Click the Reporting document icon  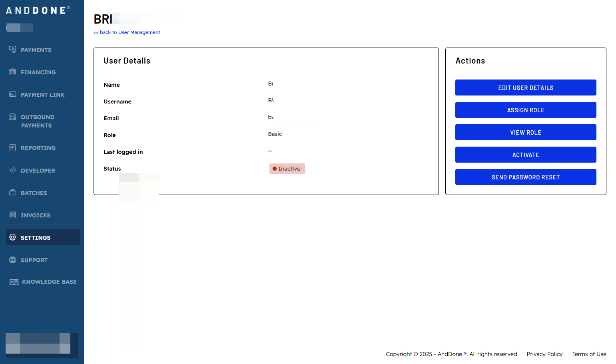pyautogui.click(x=13, y=147)
